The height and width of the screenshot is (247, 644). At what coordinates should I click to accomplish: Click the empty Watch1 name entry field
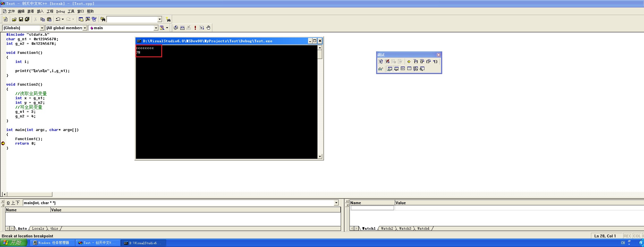(x=372, y=208)
